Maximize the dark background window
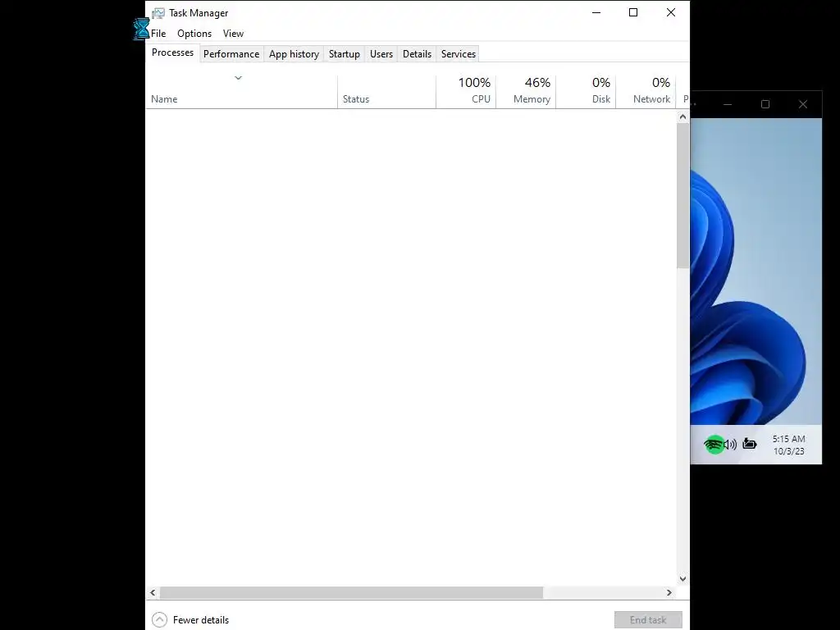 [765, 104]
